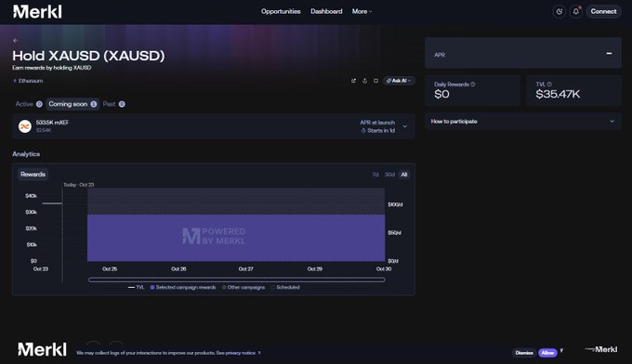Click the 'APR at launch' label
This screenshot has height=364, width=632.
[377, 123]
